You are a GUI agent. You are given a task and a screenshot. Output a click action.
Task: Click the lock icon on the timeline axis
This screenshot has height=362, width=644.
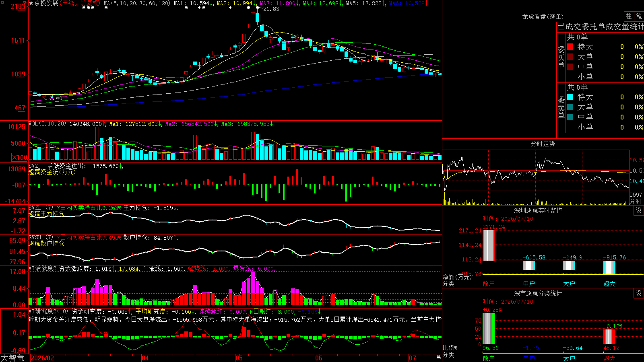pyautogui.click(x=438, y=357)
